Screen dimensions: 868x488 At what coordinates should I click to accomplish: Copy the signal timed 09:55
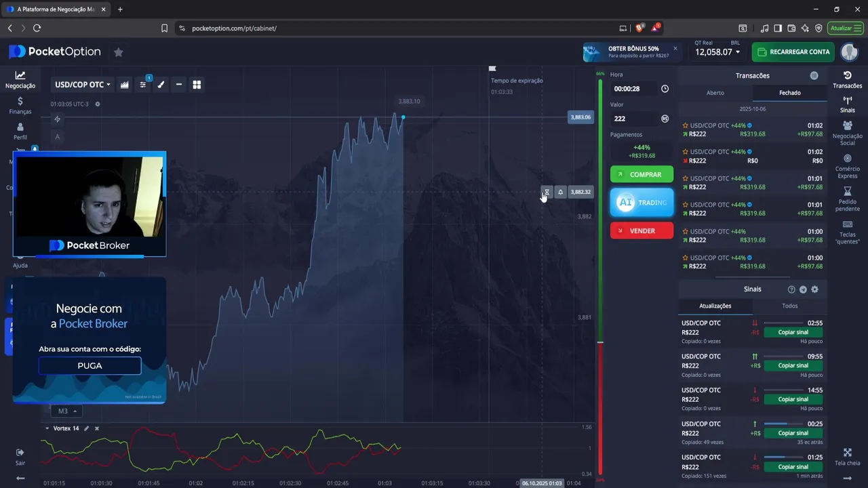[793, 365]
